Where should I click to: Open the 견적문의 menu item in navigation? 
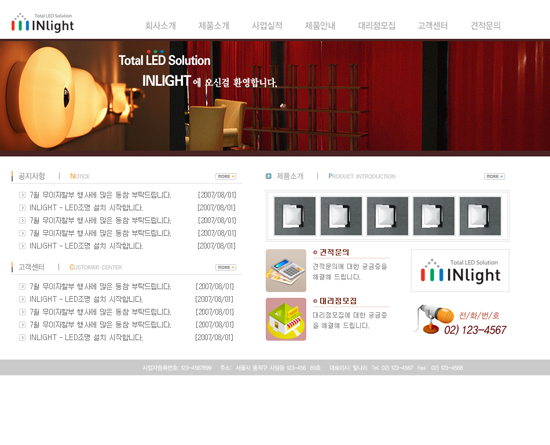tap(485, 26)
